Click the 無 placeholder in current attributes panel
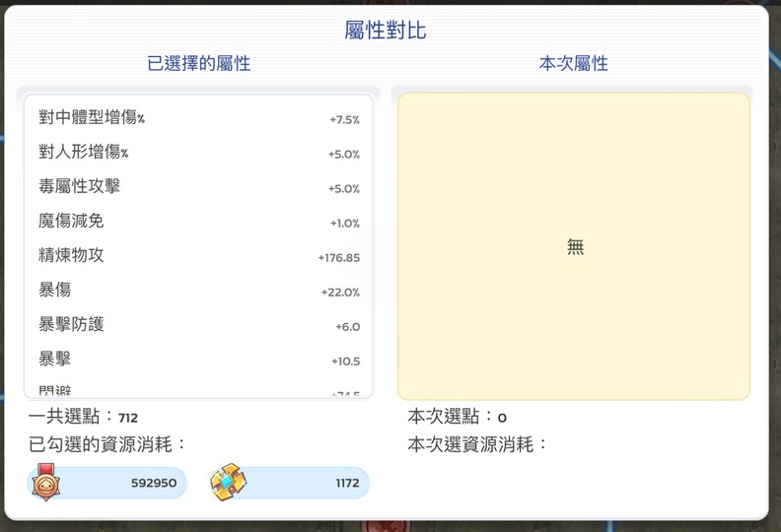This screenshot has height=532, width=781. click(575, 246)
